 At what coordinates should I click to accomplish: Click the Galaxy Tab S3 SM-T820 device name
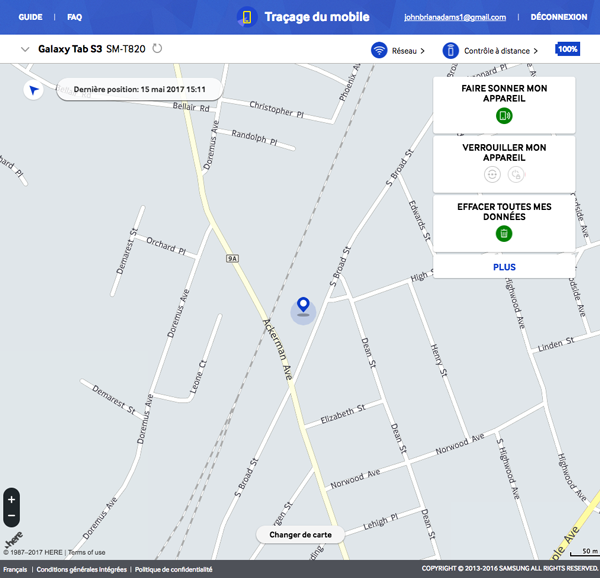(x=92, y=49)
